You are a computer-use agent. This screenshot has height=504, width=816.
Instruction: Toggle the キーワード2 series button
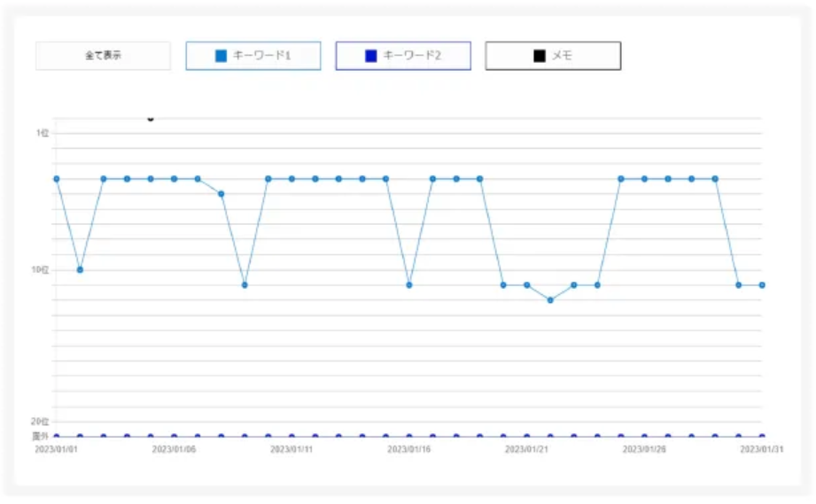coord(403,56)
